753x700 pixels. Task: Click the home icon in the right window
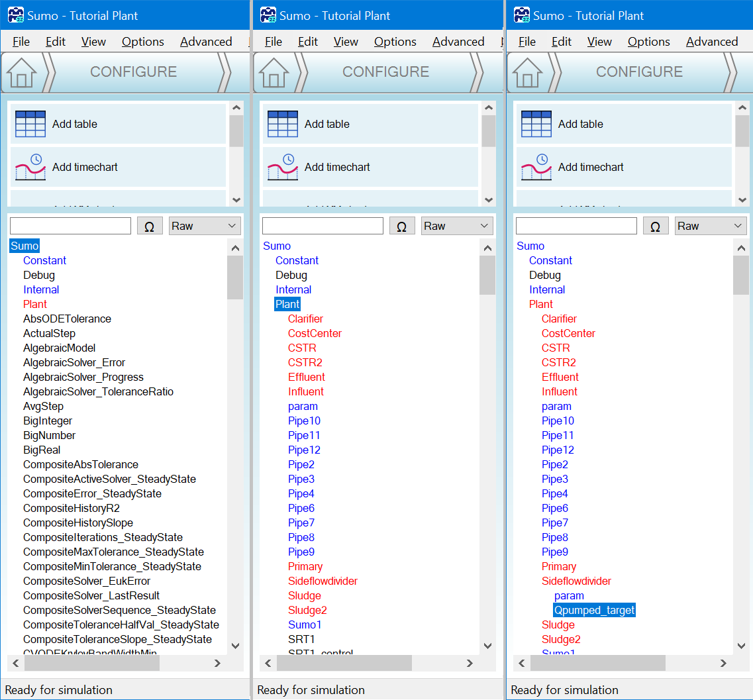[x=527, y=73]
